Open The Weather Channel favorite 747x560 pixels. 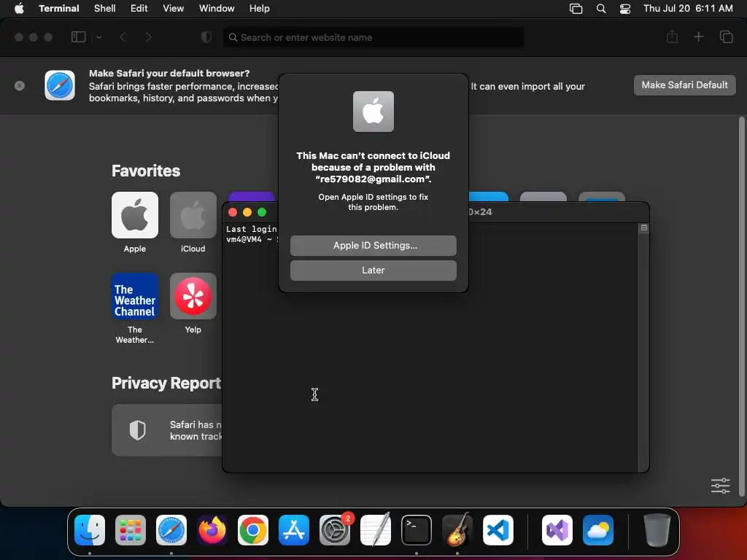135,296
